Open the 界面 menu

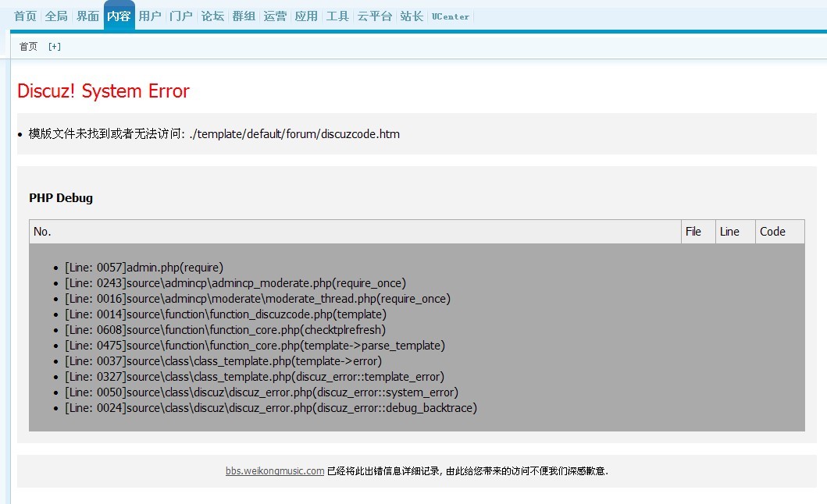coord(87,16)
